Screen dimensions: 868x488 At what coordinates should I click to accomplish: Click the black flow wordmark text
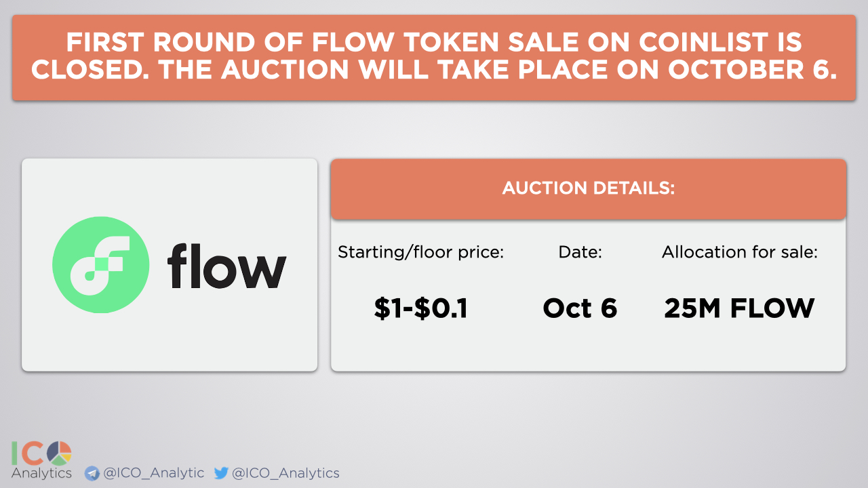226,265
